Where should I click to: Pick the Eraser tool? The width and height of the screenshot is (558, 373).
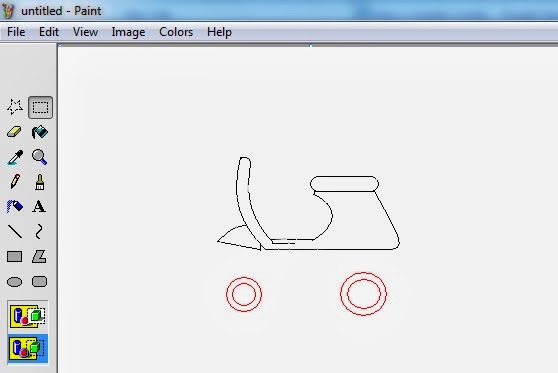click(x=15, y=132)
